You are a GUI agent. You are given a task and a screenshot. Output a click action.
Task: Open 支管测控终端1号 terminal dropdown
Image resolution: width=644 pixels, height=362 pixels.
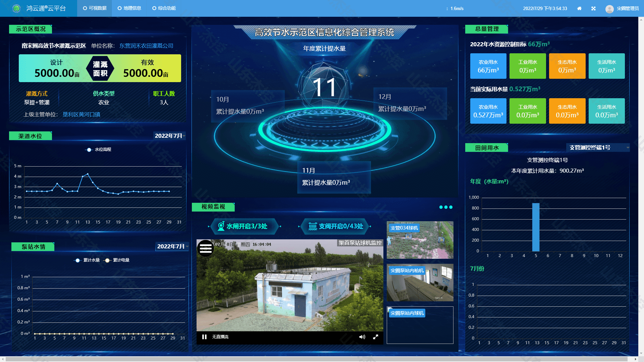[598, 147]
